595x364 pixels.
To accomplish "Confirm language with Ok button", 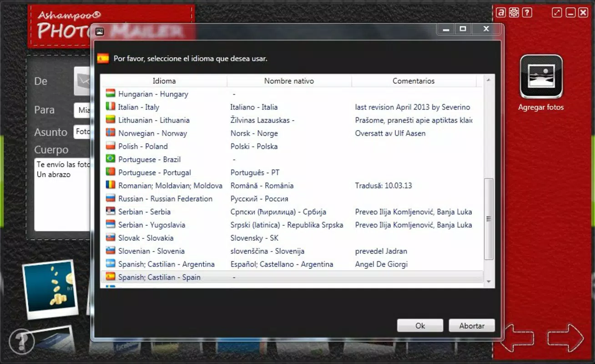I will 420,326.
